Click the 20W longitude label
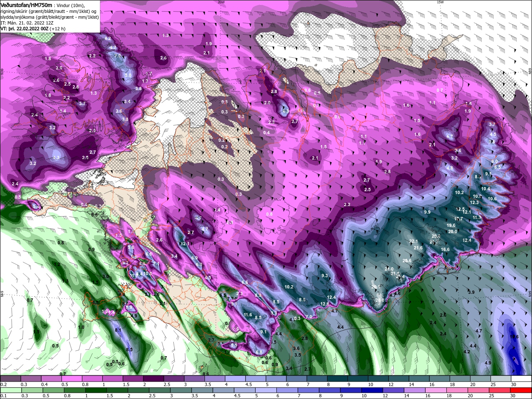The image size is (532, 399). click(x=221, y=2)
